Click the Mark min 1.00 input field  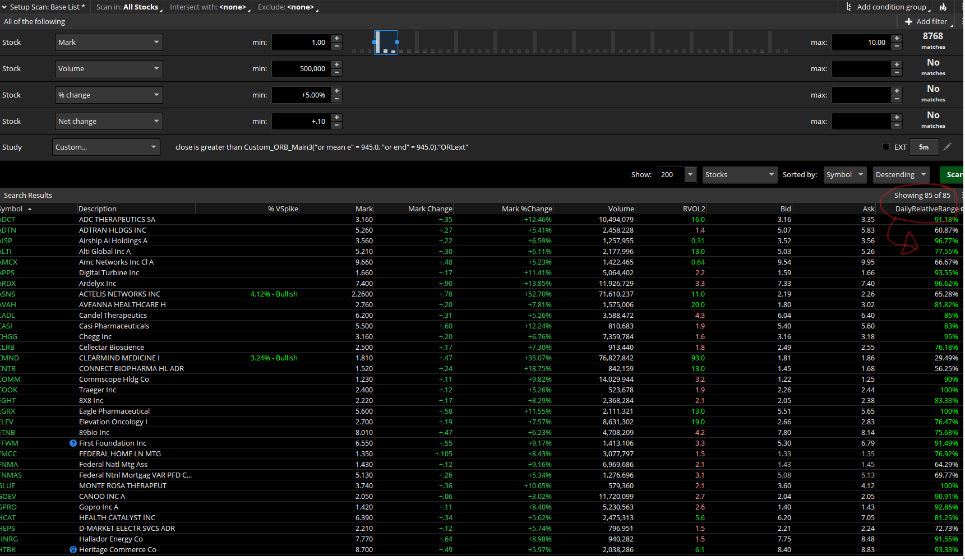click(x=301, y=43)
